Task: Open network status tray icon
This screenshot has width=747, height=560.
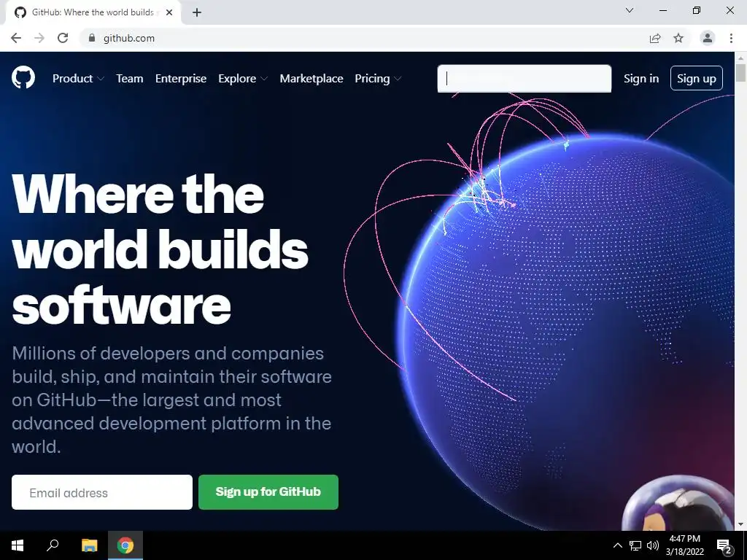Action: click(635, 545)
